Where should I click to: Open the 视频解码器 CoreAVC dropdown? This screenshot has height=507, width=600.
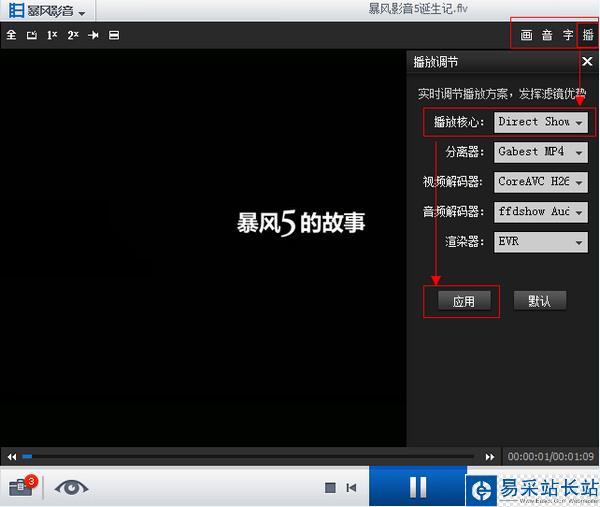click(541, 182)
